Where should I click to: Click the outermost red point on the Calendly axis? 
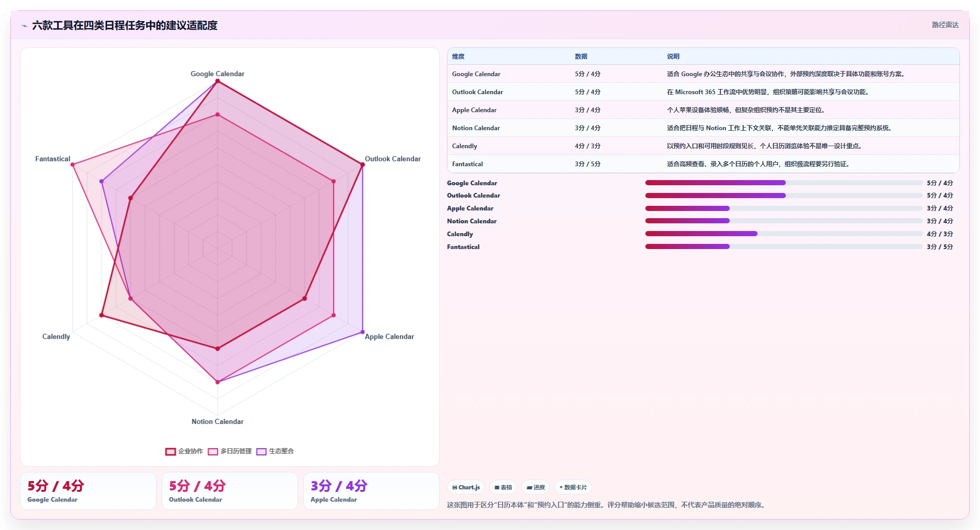(x=101, y=315)
